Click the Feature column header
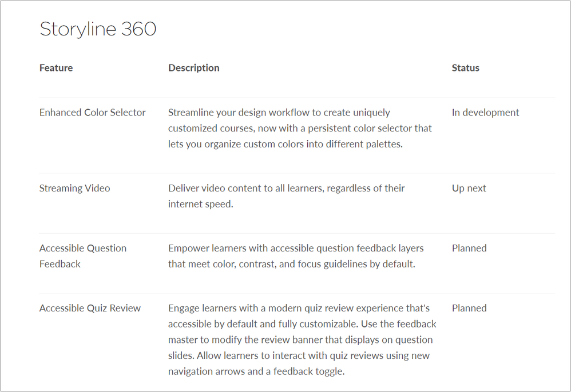 (56, 68)
